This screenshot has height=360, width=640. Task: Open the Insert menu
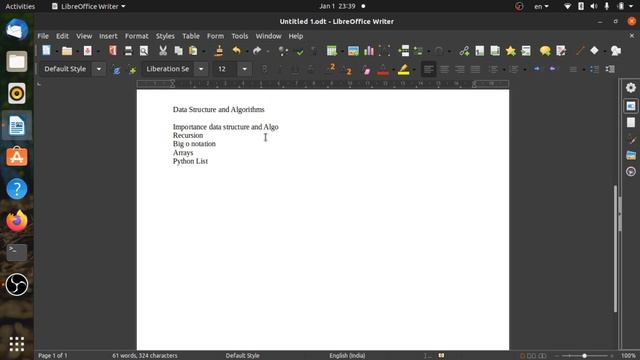tap(108, 36)
